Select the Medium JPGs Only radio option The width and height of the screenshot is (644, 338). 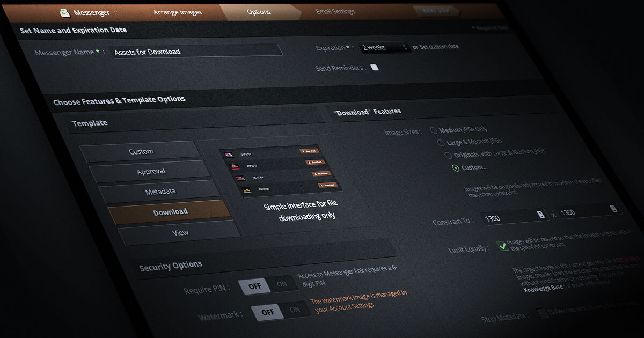(434, 130)
